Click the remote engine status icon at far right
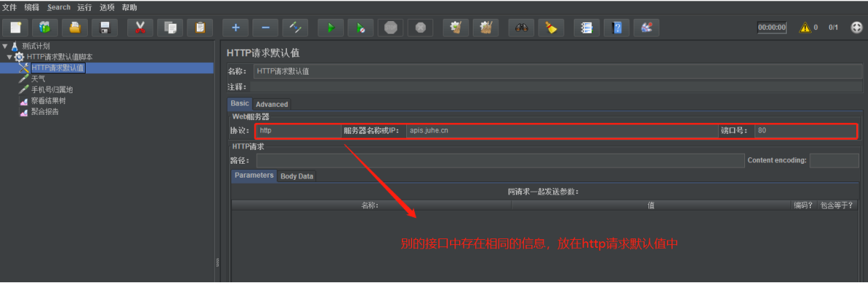The width and height of the screenshot is (868, 283). (x=856, y=27)
